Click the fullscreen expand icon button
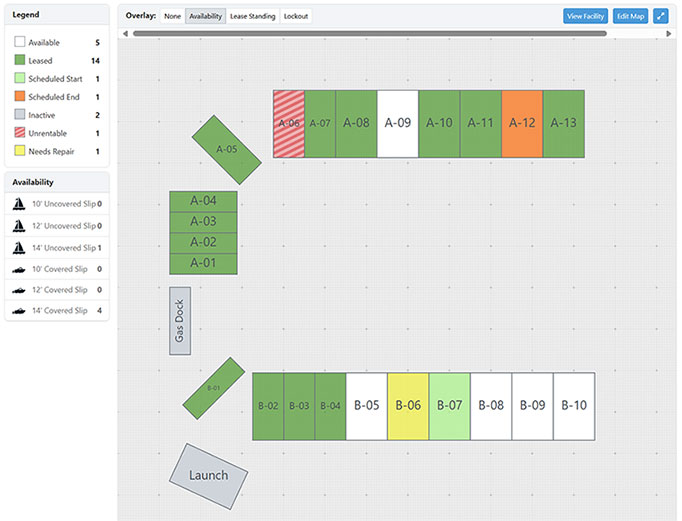 coord(660,16)
